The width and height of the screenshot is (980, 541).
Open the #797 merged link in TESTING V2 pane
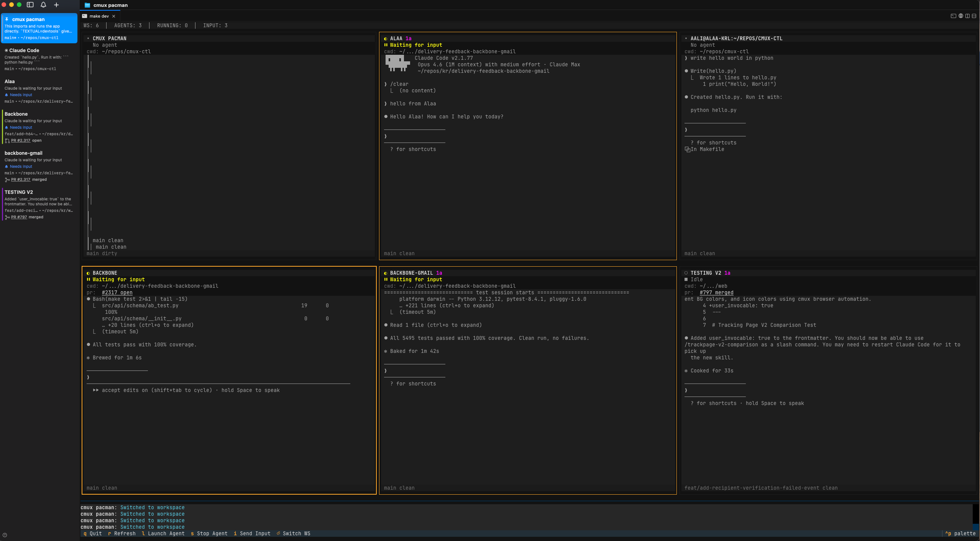click(x=716, y=293)
